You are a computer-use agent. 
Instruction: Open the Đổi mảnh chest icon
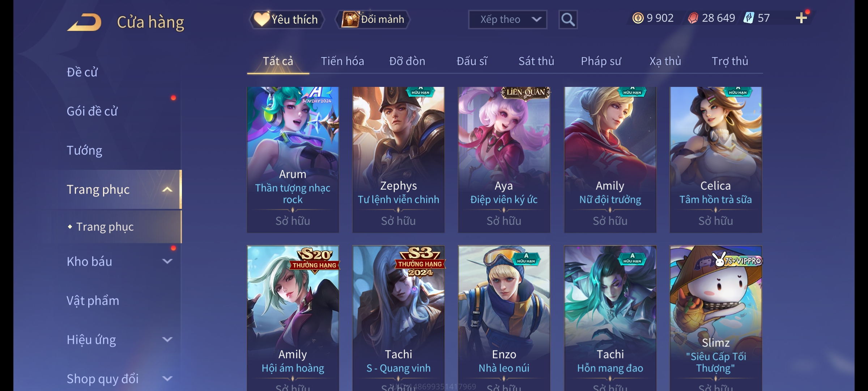tap(350, 19)
